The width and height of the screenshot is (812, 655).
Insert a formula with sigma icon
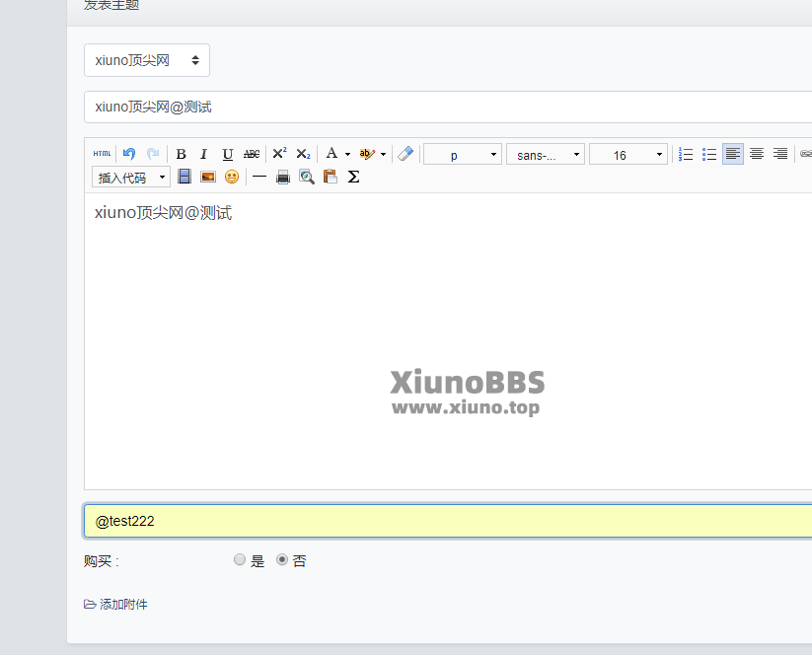click(353, 178)
